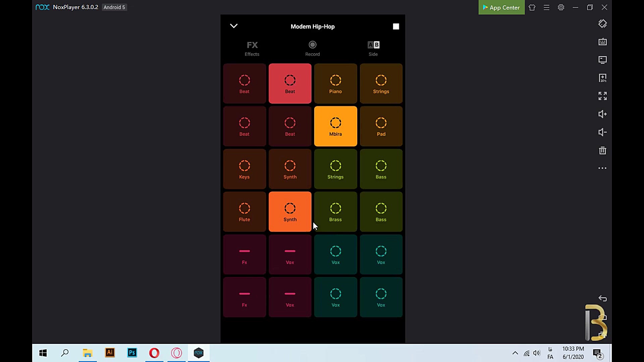Screen dimensions: 644x362
Task: Open the FX Effects panel
Action: (252, 48)
